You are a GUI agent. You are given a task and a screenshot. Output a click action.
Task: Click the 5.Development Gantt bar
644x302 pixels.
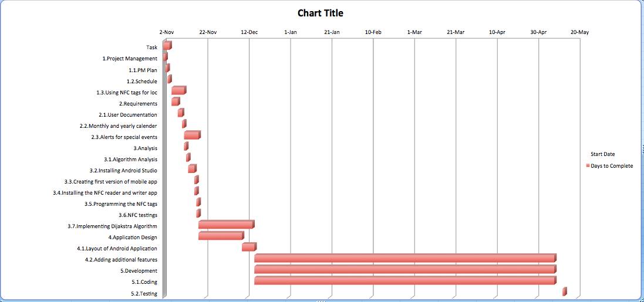[x=404, y=270]
